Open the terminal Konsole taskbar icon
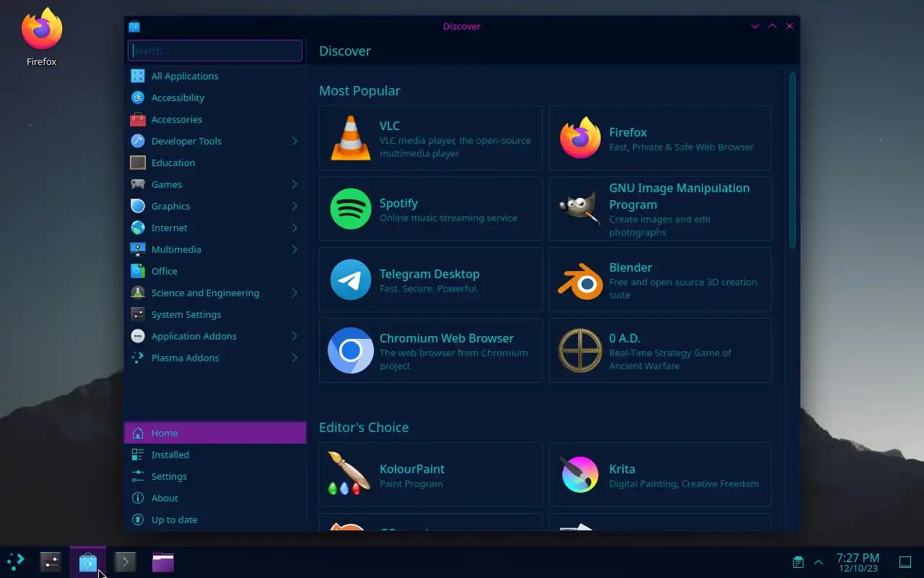 pos(125,562)
